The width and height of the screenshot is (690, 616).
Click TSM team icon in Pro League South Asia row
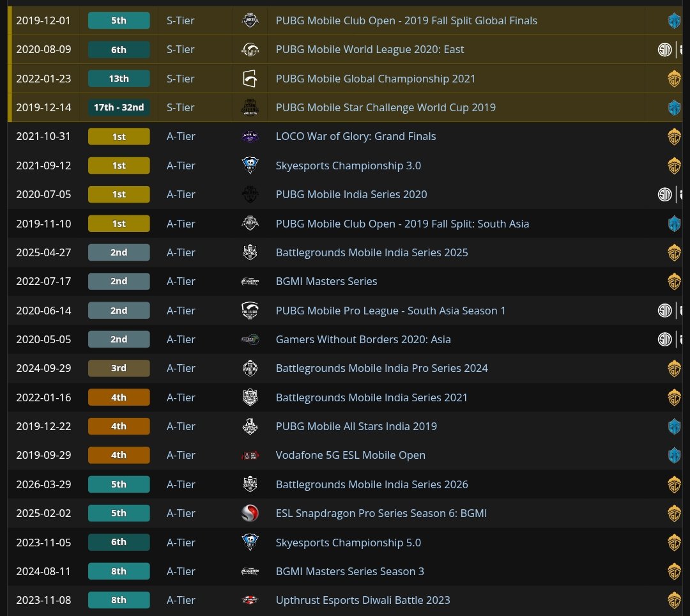coord(664,311)
